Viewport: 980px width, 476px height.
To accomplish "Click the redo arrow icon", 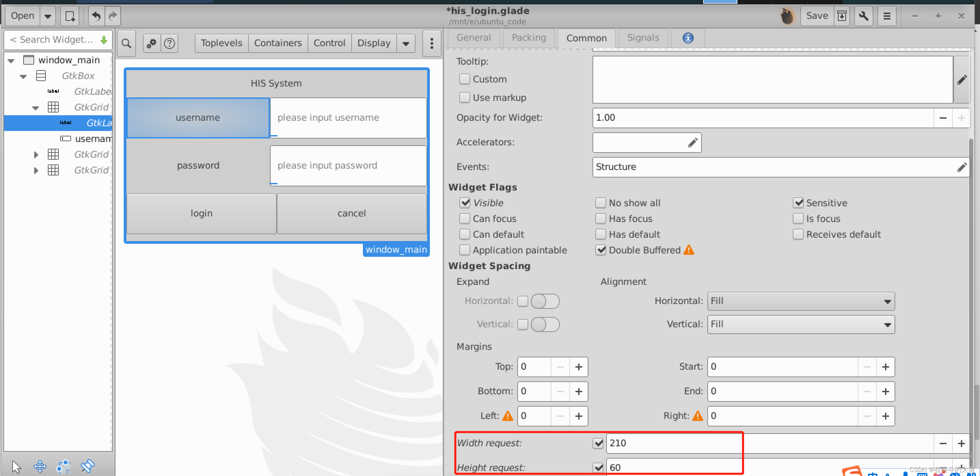I will point(113,16).
